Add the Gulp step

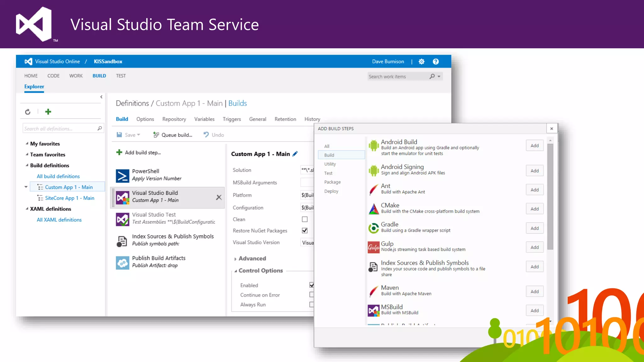[x=535, y=247]
